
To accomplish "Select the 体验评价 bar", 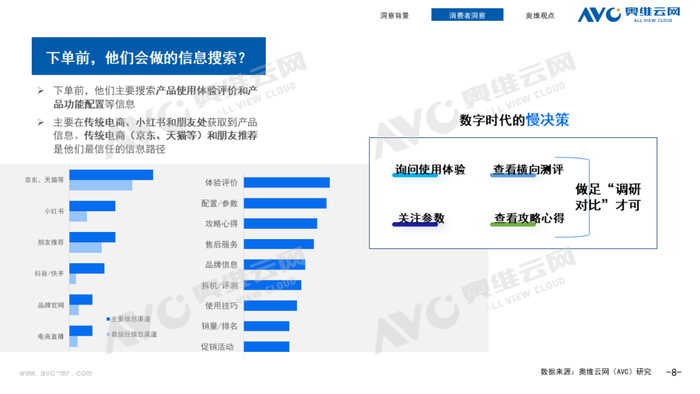I will point(287,182).
